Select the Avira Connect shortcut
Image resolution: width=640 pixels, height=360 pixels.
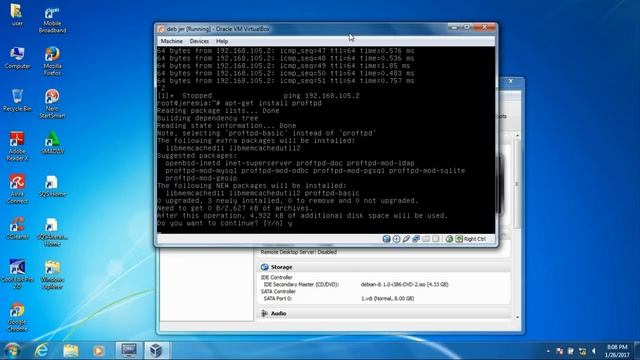(x=17, y=189)
